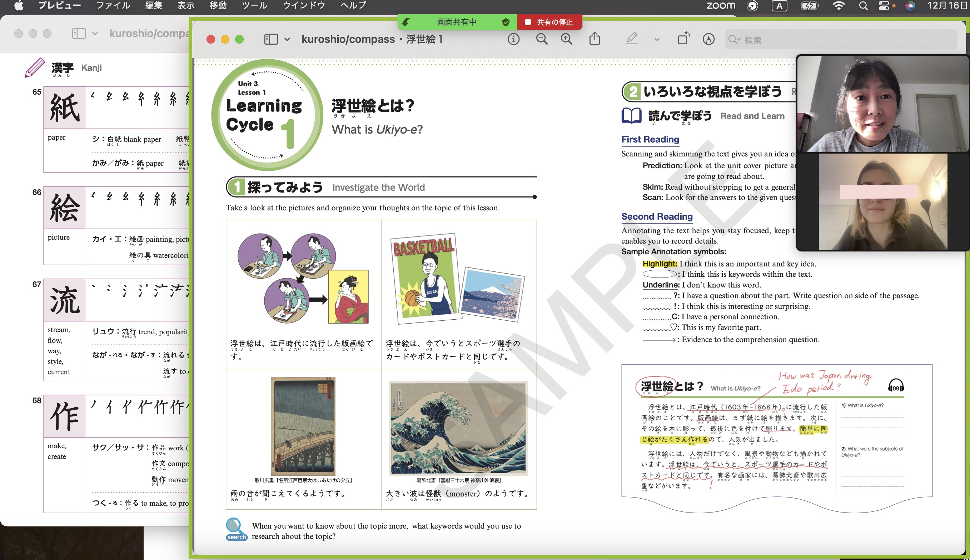
Task: Open the ウインドウ menu
Action: 304,5
